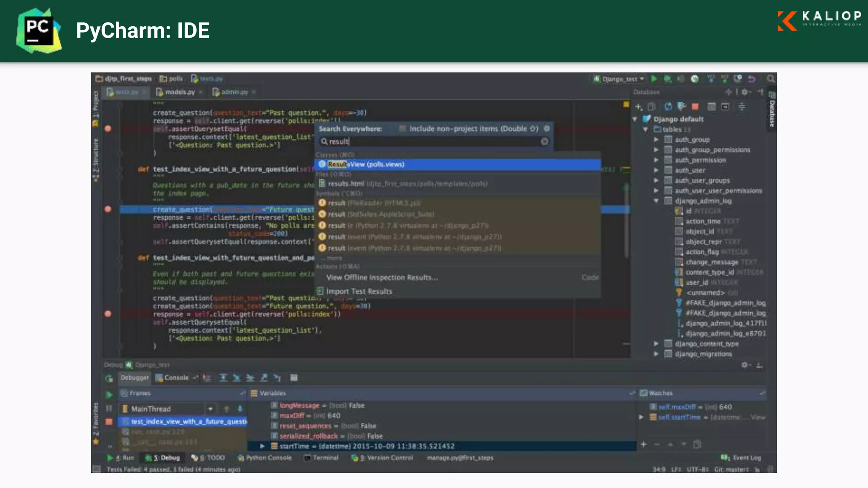Open Database panel settings gear

(x=745, y=92)
